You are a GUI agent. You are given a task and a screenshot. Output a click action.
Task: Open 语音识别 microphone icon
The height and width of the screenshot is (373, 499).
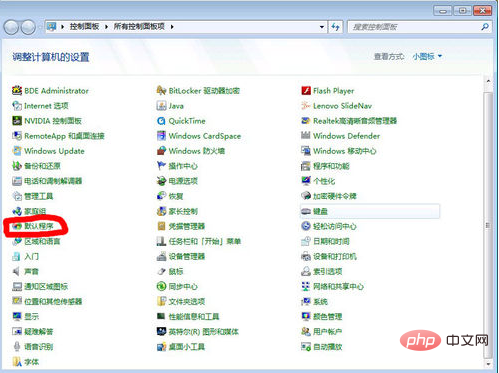click(x=17, y=346)
